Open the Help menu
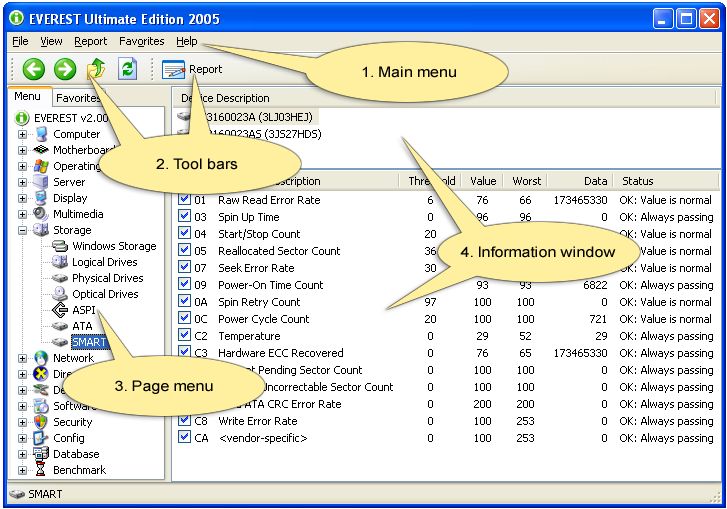The width and height of the screenshot is (727, 509). pyautogui.click(x=186, y=41)
